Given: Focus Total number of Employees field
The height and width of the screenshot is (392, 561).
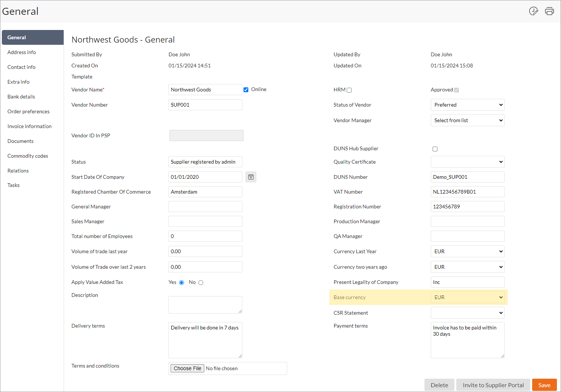Looking at the screenshot, I should coord(205,236).
